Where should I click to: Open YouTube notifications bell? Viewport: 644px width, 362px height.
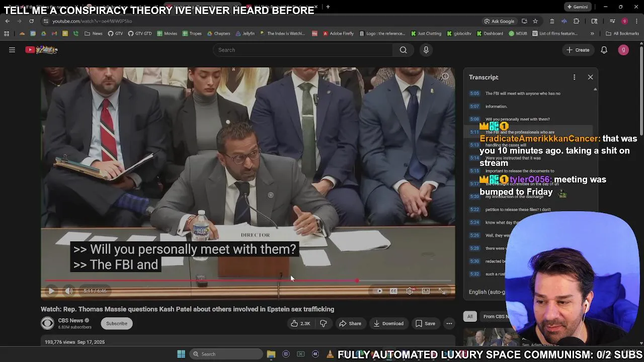604,50
